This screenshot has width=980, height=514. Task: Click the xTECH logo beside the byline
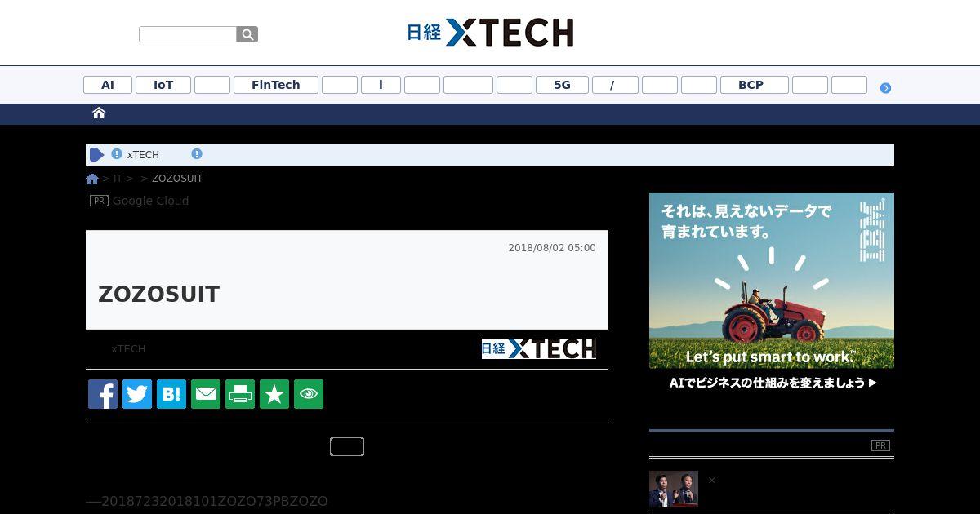pyautogui.click(x=539, y=348)
